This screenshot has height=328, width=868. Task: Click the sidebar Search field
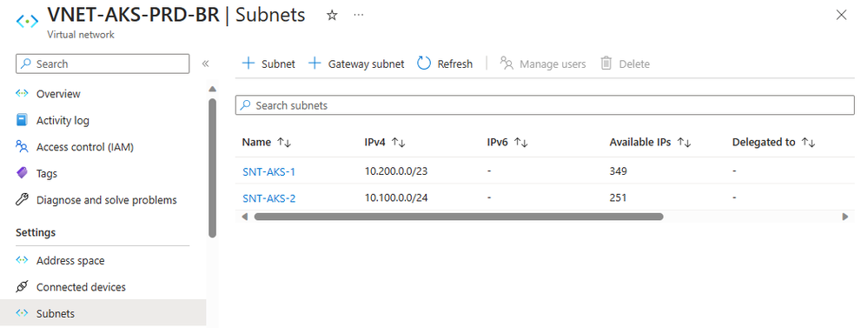pos(103,64)
